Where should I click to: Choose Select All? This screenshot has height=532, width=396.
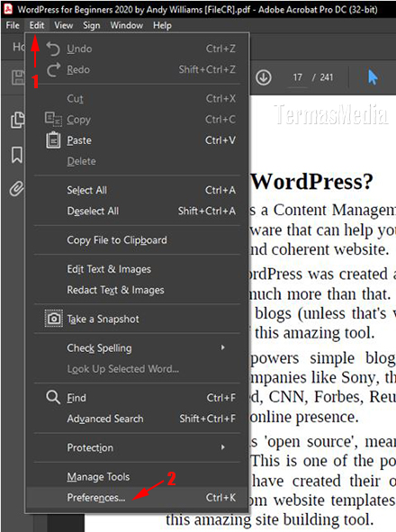pos(137,190)
